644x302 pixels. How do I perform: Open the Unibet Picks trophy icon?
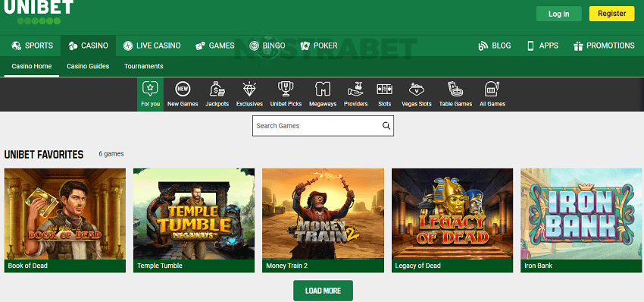point(286,90)
